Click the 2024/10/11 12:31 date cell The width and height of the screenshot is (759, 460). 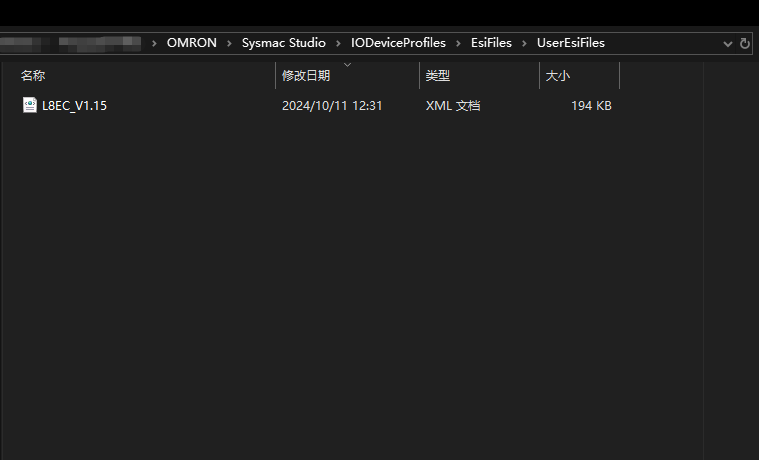[x=332, y=105]
